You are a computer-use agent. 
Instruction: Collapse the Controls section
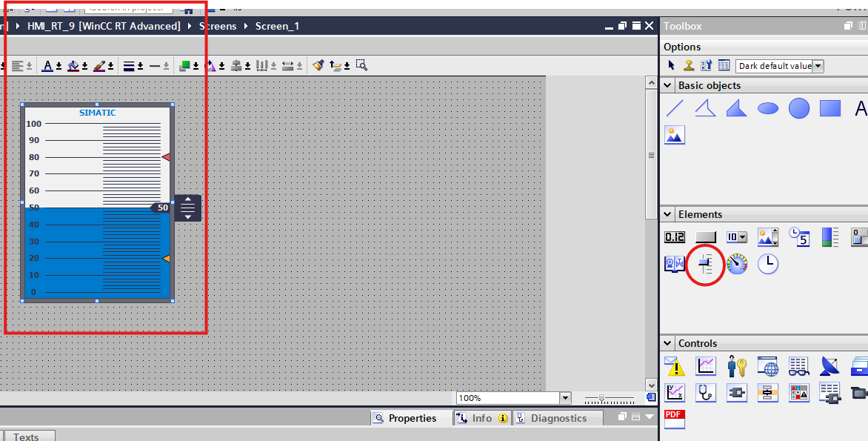667,343
